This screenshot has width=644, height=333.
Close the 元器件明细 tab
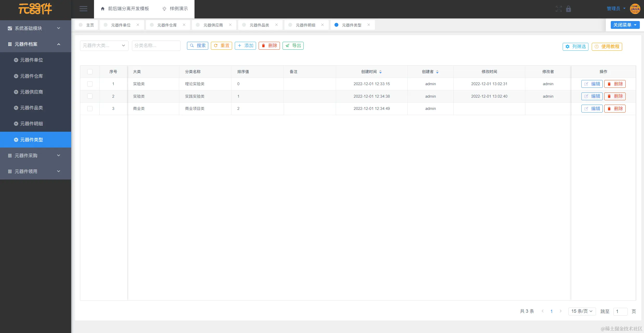tap(323, 25)
